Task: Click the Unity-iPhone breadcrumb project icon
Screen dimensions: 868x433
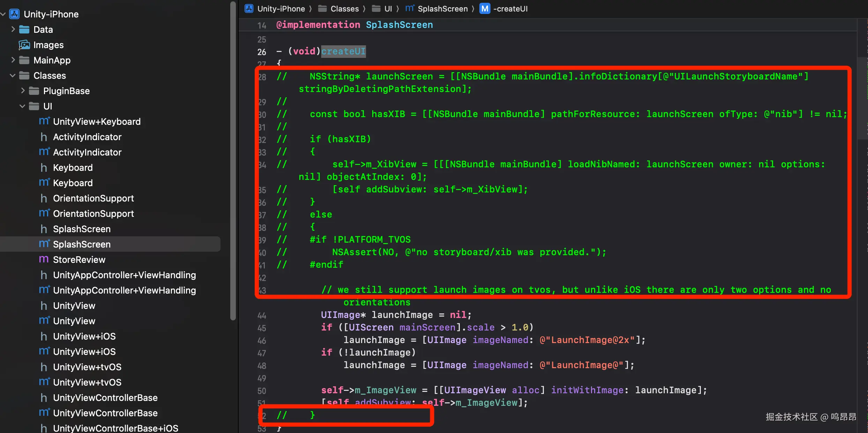Action: click(x=249, y=9)
